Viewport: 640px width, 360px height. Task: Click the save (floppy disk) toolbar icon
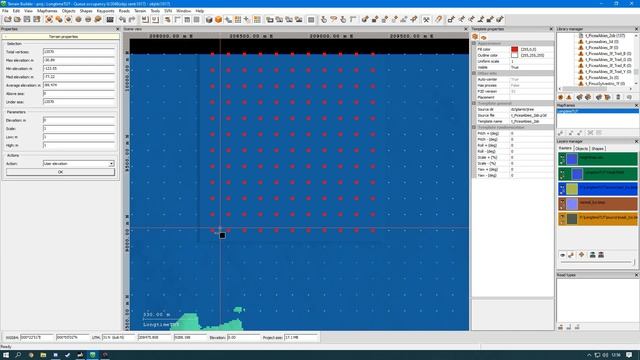pos(27,20)
